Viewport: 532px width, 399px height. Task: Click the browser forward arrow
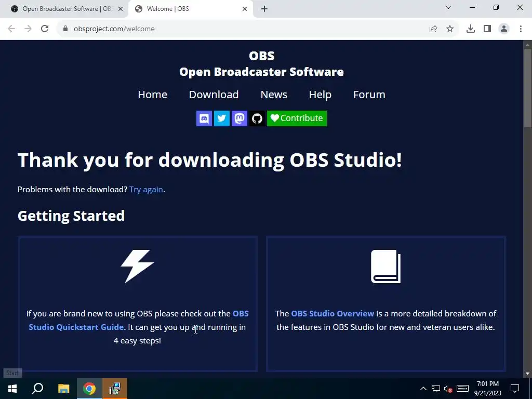tap(28, 29)
